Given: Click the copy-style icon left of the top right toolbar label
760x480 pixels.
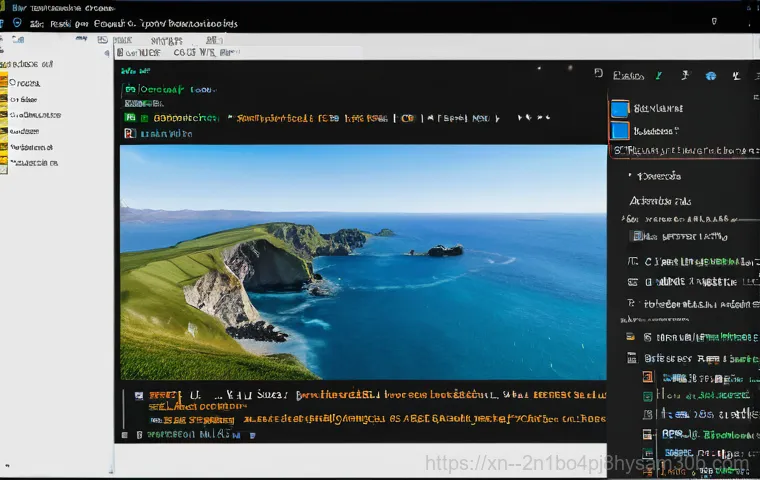Looking at the screenshot, I should [599, 73].
